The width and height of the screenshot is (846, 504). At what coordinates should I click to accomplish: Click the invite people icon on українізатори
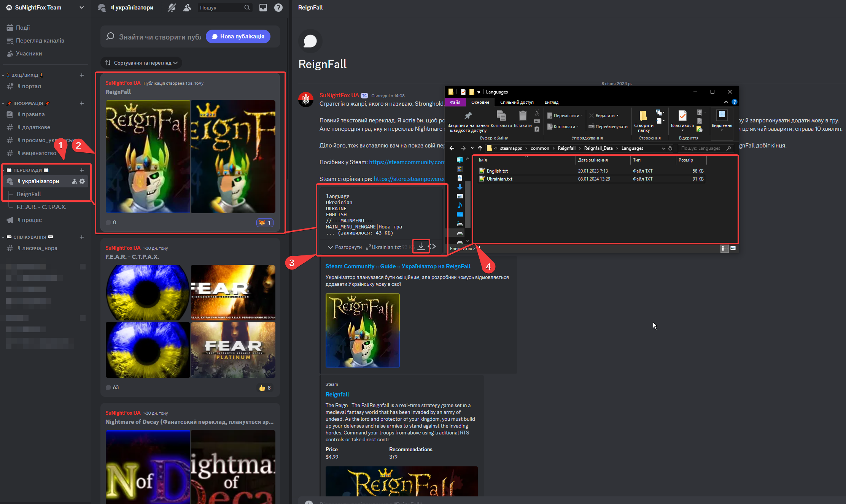(x=75, y=181)
